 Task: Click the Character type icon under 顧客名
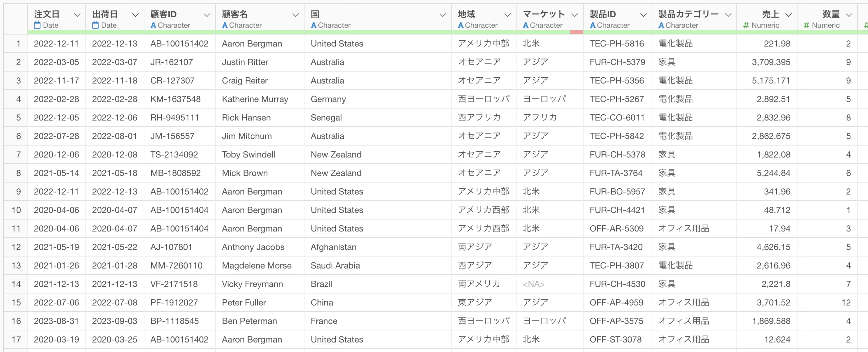(225, 25)
